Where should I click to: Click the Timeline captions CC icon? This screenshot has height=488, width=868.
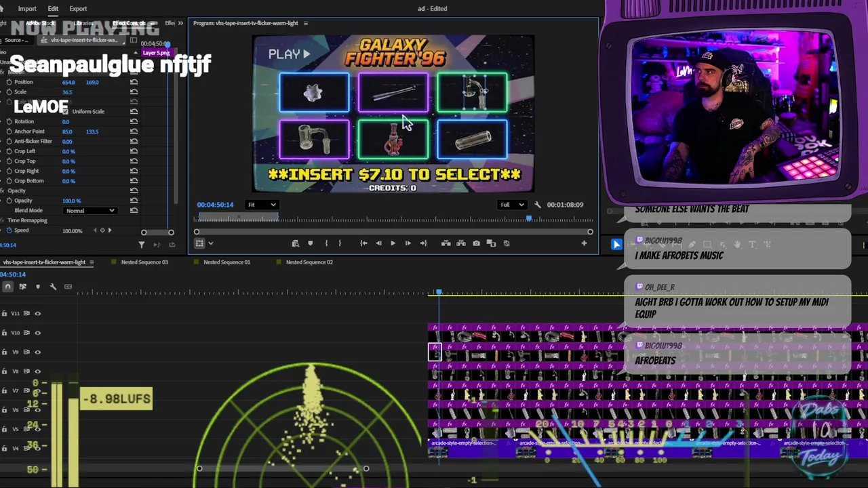click(x=68, y=287)
